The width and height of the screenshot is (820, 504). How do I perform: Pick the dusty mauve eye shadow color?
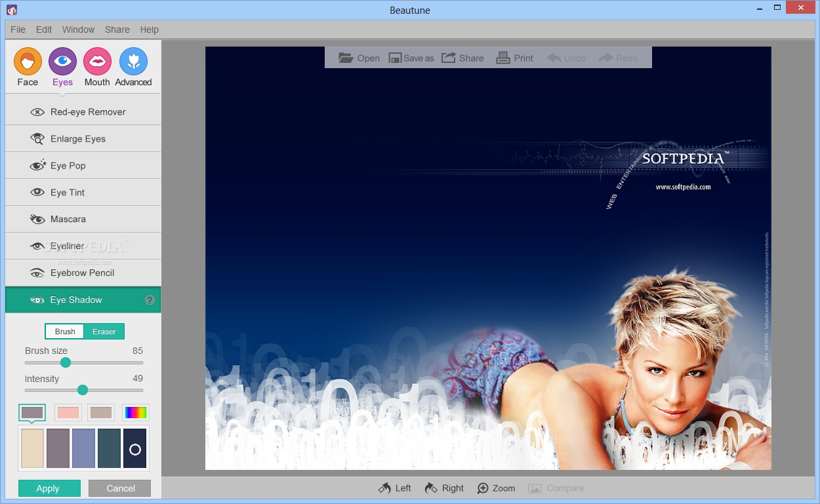click(58, 448)
